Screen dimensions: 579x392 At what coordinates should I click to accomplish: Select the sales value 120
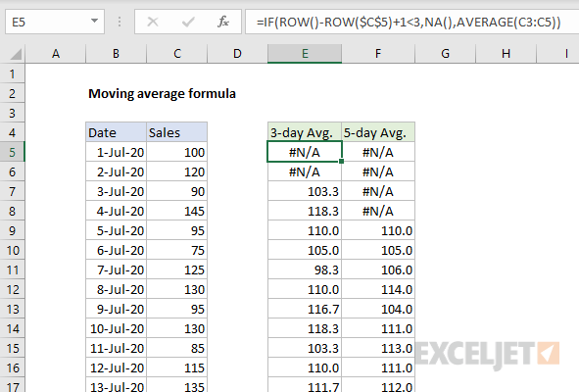(177, 171)
